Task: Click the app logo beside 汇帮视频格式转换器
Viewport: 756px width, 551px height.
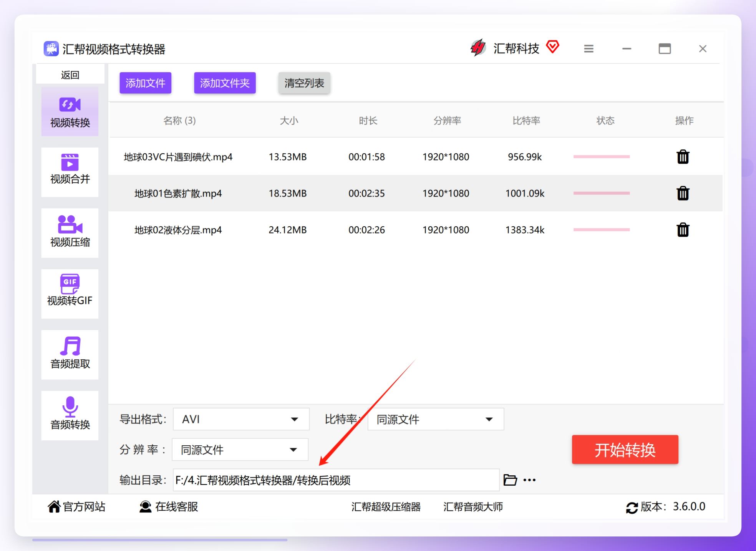Action: [x=51, y=49]
